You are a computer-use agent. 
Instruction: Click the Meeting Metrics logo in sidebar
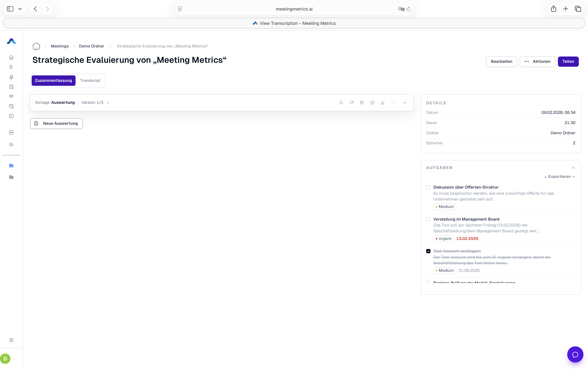tap(11, 41)
